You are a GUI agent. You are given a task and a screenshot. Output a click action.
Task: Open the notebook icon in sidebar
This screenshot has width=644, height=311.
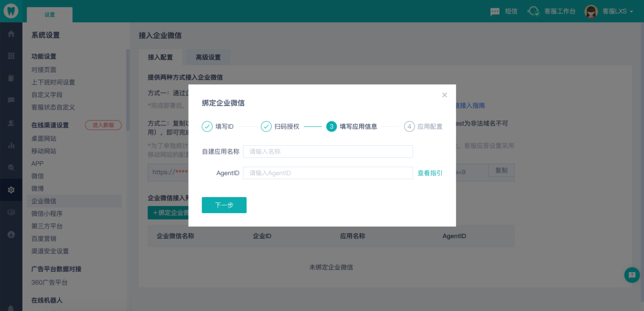11,78
